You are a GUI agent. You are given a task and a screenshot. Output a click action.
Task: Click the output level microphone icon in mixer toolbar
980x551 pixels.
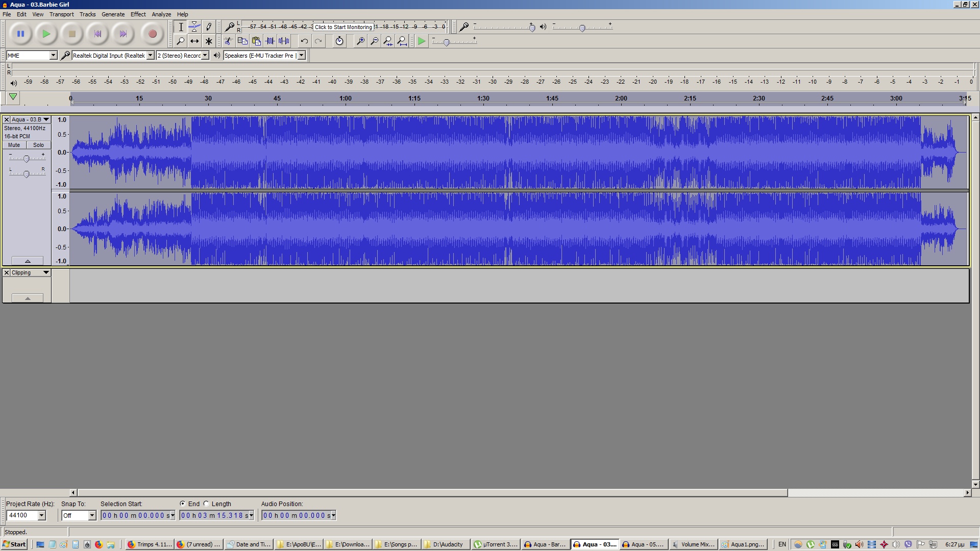click(x=464, y=27)
